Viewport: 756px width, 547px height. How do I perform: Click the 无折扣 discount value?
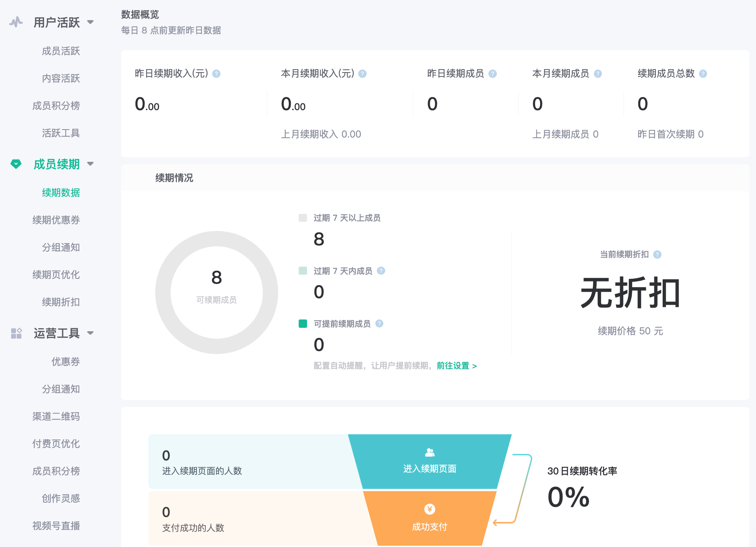click(x=630, y=293)
